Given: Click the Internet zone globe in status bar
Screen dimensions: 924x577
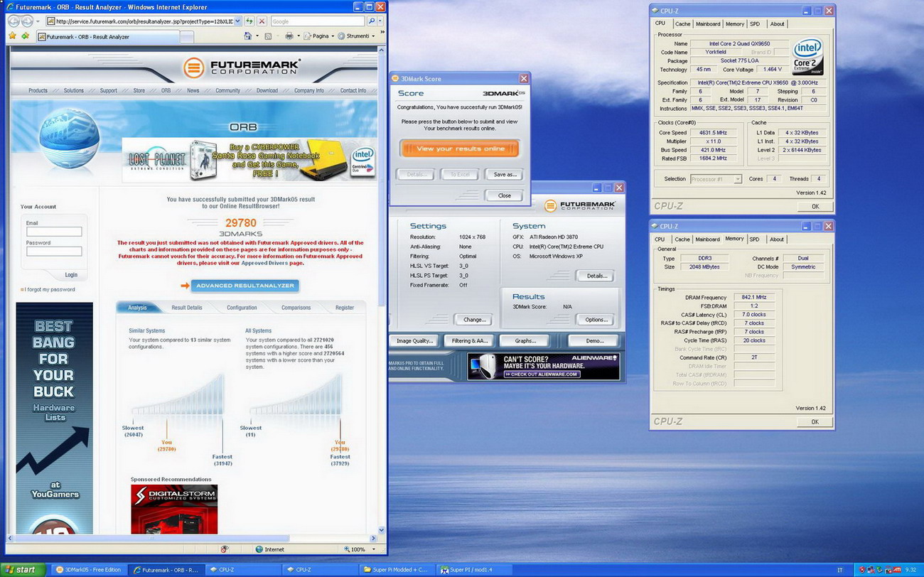Looking at the screenshot, I should pyautogui.click(x=259, y=549).
